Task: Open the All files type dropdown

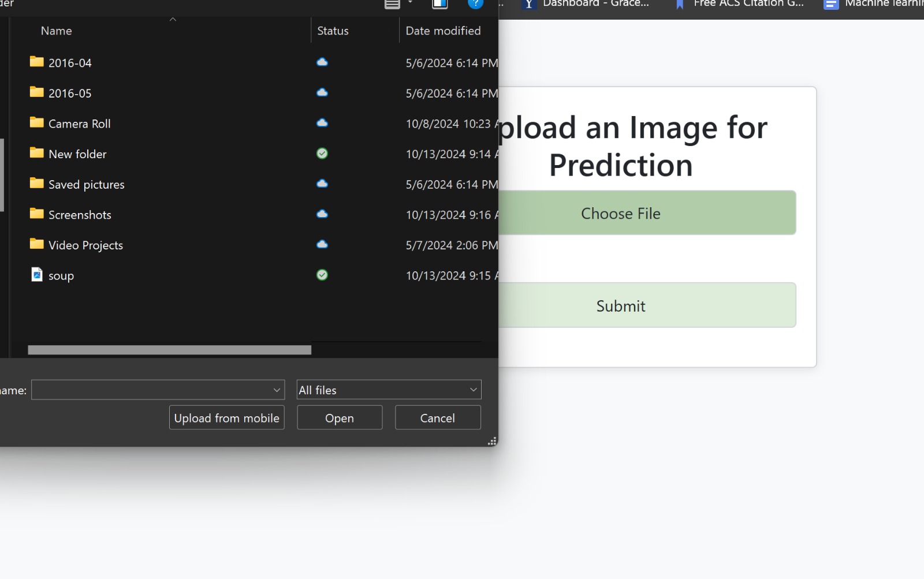Action: pyautogui.click(x=389, y=390)
